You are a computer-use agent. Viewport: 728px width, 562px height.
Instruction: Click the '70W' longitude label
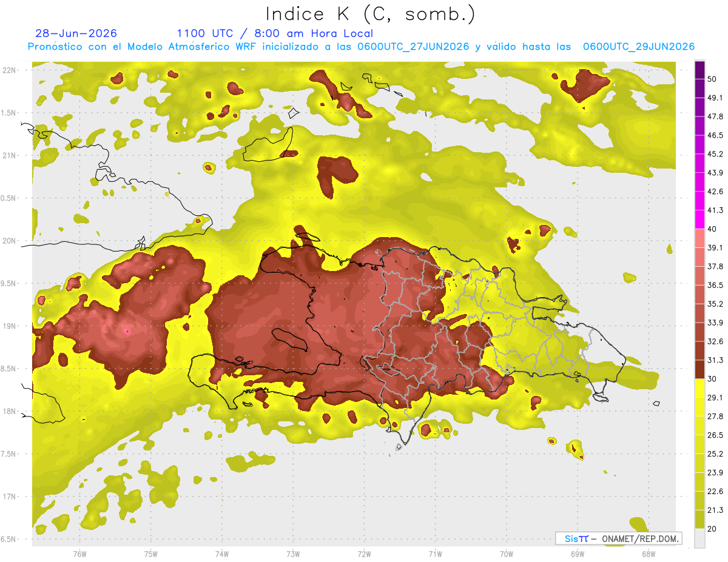click(506, 554)
